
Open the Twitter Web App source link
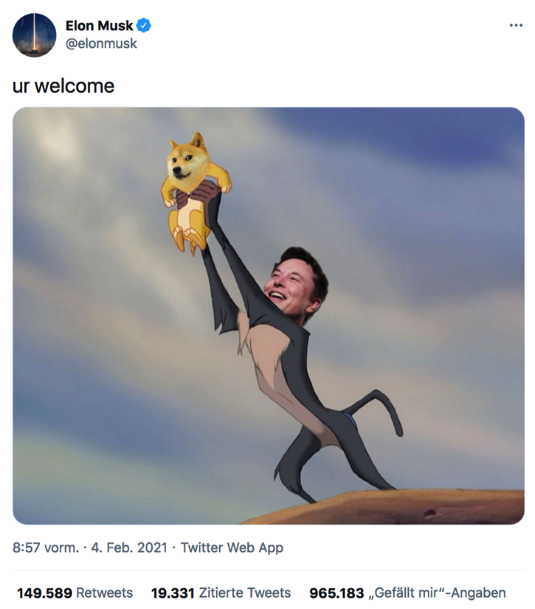click(x=232, y=547)
